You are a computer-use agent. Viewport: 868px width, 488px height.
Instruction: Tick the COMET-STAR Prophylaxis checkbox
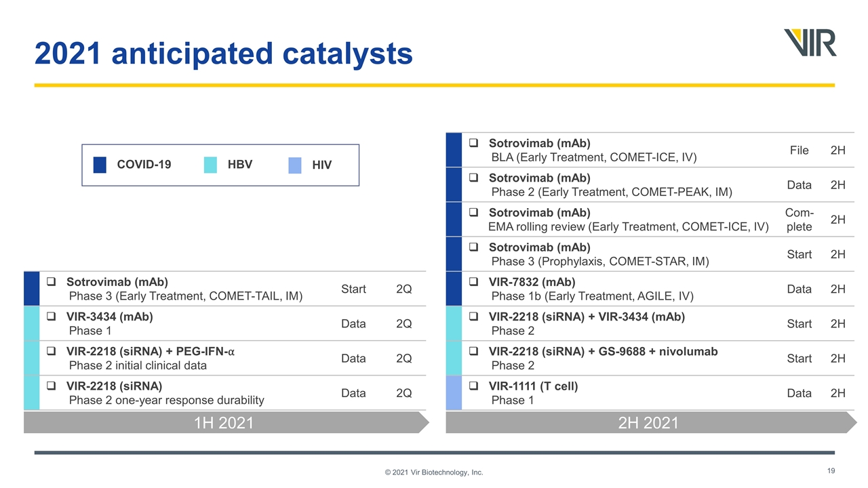coord(474,247)
